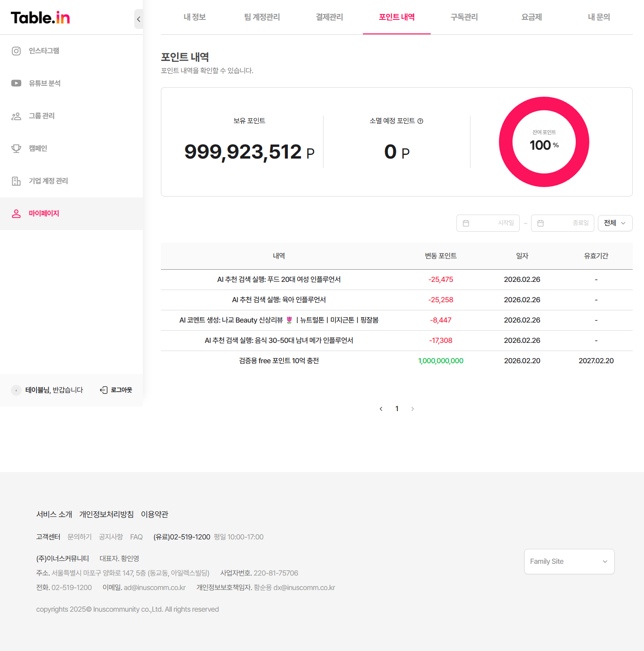Image resolution: width=644 pixels, height=651 pixels.
Task: Click the My Page person icon
Action: click(x=16, y=214)
